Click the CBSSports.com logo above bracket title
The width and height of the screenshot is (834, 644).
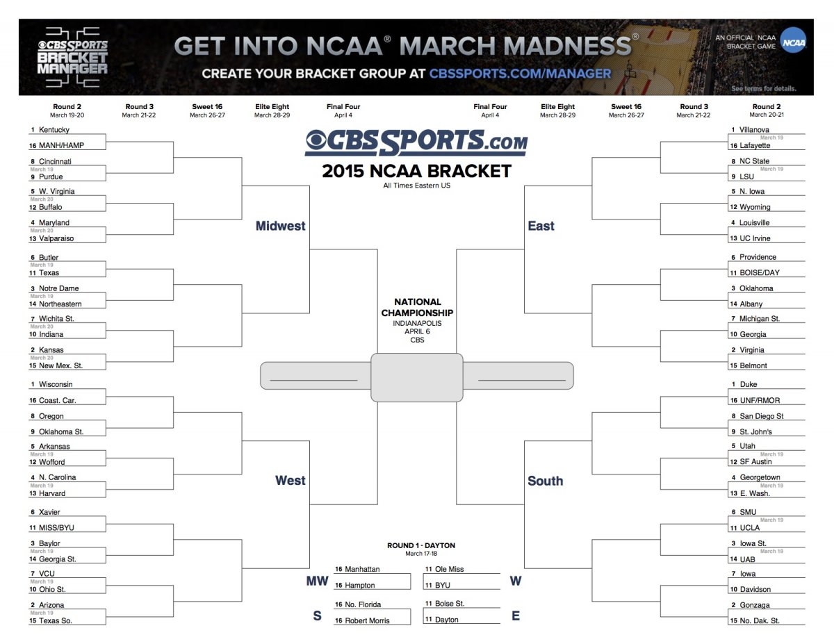(416, 142)
